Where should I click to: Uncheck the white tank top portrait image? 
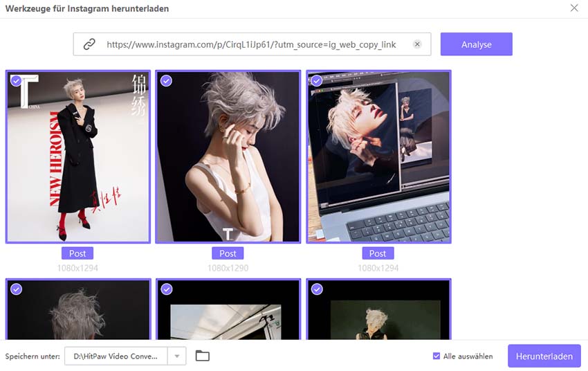(166, 81)
